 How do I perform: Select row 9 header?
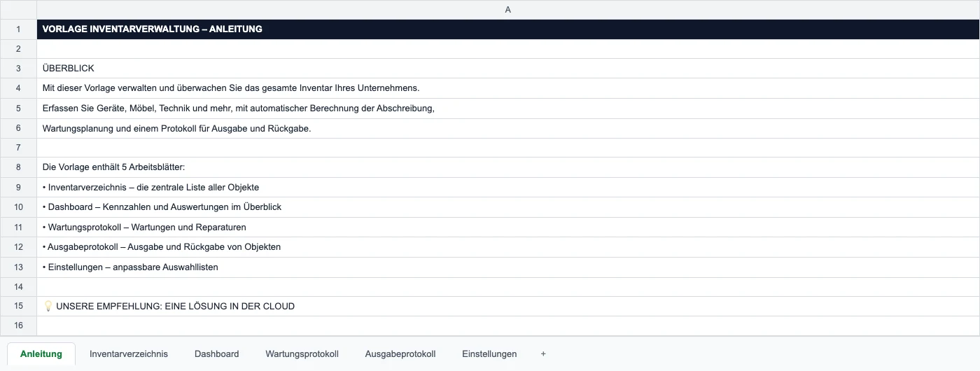tap(18, 188)
